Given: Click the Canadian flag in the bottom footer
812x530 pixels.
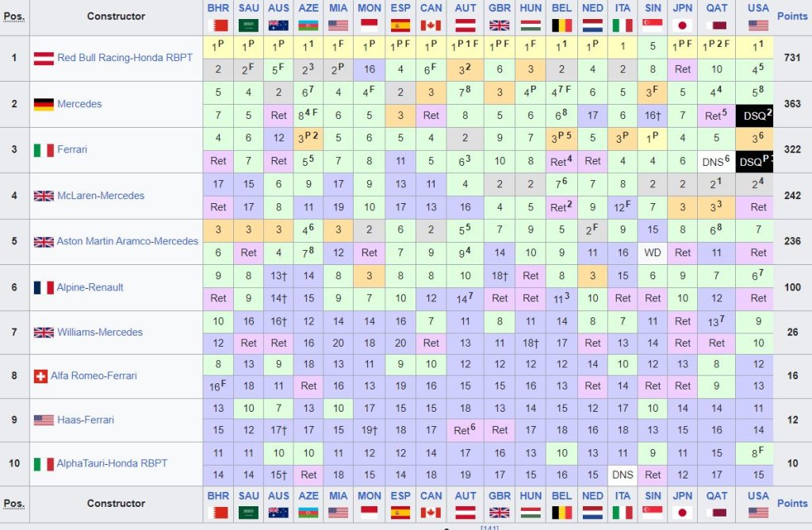Looking at the screenshot, I should click(x=431, y=512).
